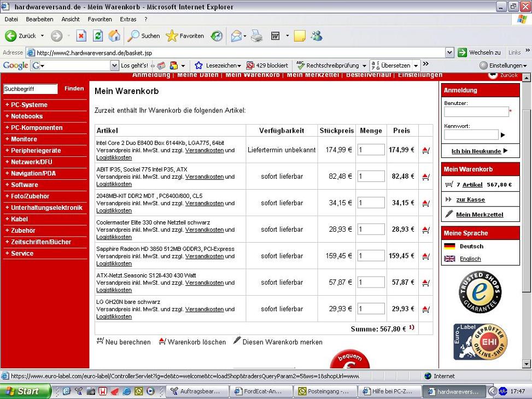Click the Edit with Word icon
Screen dimensions: 532x399
point(275,36)
